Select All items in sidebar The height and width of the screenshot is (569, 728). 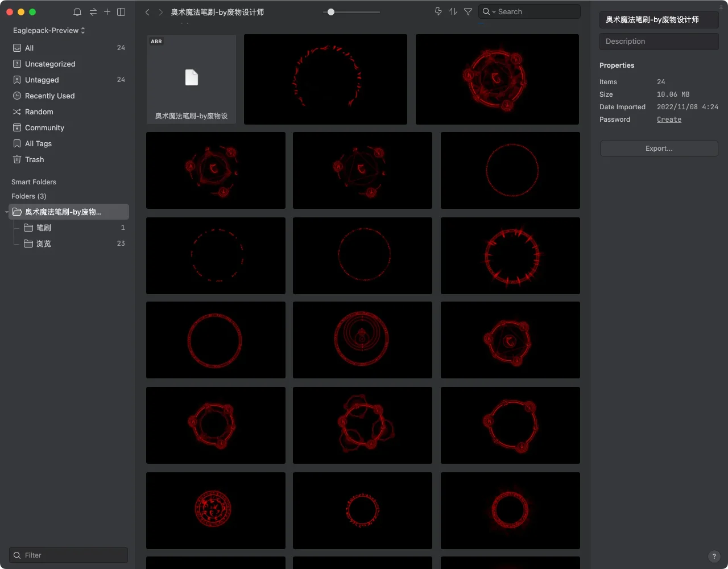69,48
